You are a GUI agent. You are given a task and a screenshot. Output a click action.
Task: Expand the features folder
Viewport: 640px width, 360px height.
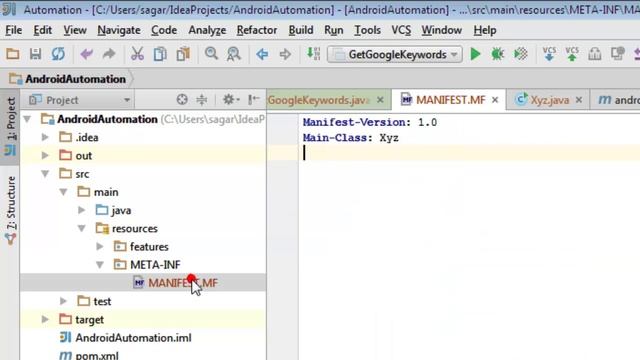coord(100,247)
